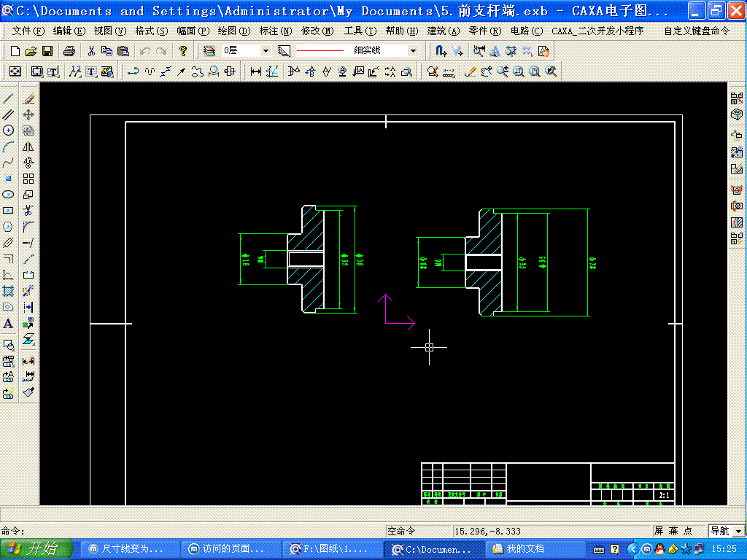Open the 帮助(H) menu

pyautogui.click(x=402, y=31)
